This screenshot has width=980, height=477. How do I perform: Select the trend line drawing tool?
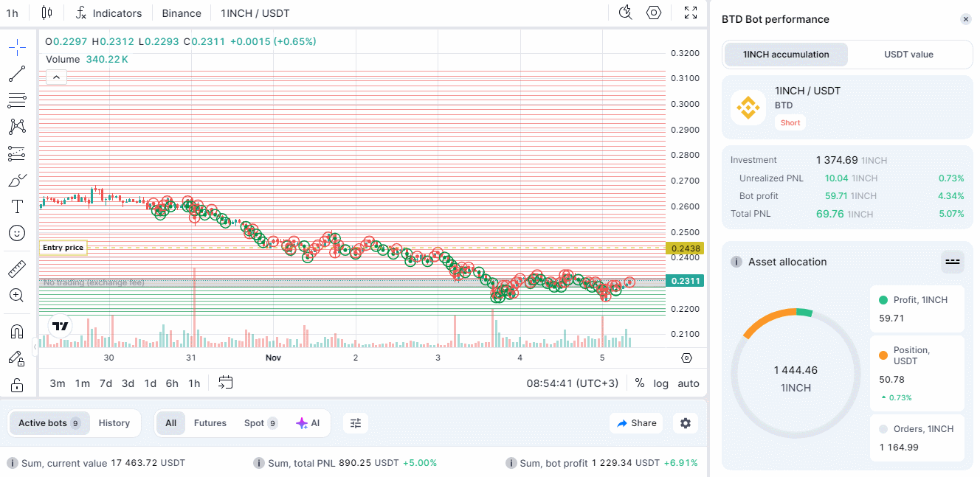pos(17,74)
